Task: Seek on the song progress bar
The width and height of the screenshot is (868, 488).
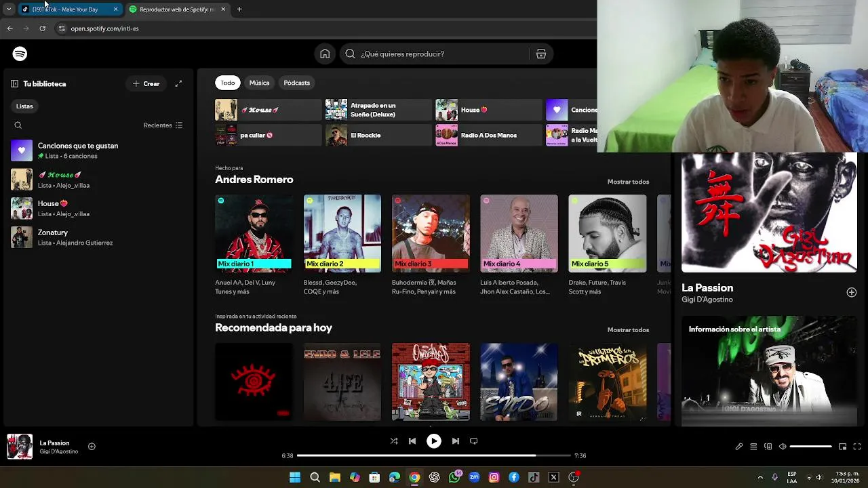Action: click(434, 455)
